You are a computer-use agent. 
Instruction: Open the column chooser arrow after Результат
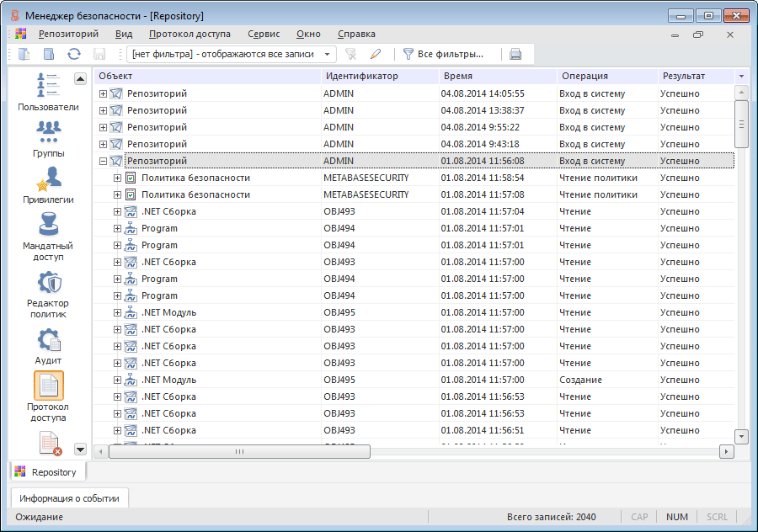point(741,77)
